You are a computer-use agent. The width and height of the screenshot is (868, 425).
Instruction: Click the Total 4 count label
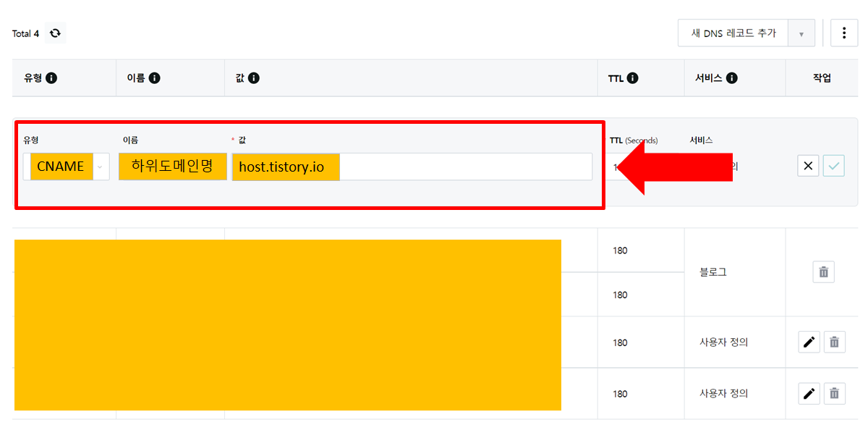pyautogui.click(x=25, y=34)
